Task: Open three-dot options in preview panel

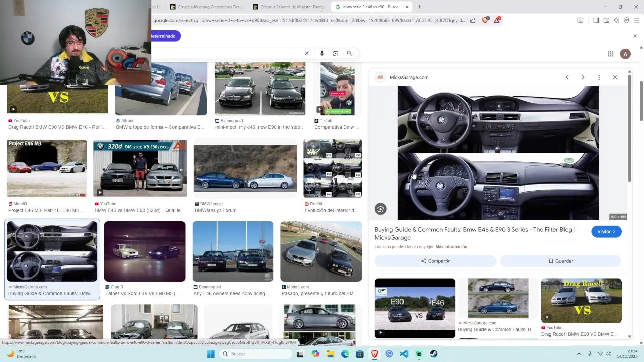Action: [599, 77]
